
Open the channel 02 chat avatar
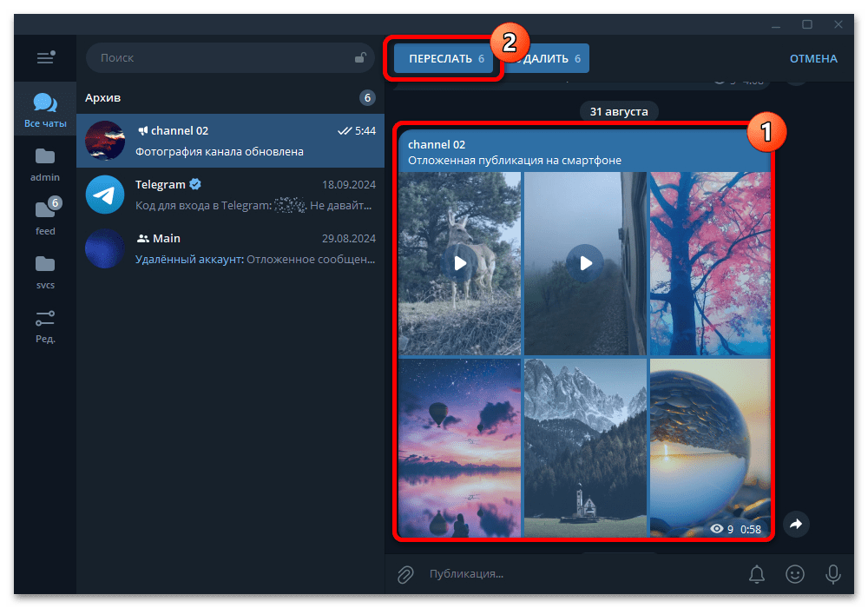tap(104, 140)
